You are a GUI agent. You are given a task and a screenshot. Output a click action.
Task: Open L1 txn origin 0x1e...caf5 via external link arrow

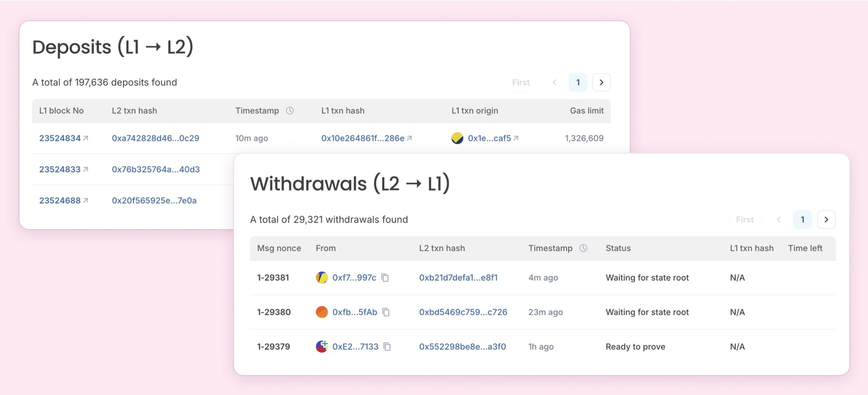tap(516, 138)
